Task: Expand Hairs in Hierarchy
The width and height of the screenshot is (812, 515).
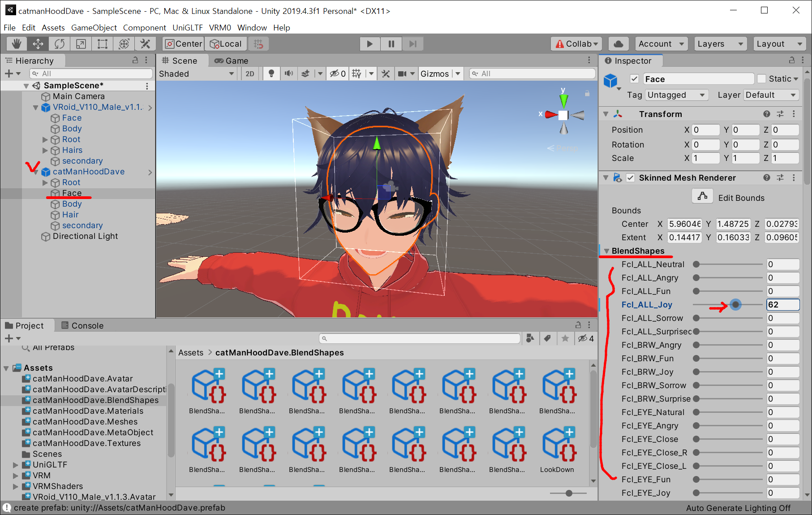Action: tap(45, 150)
